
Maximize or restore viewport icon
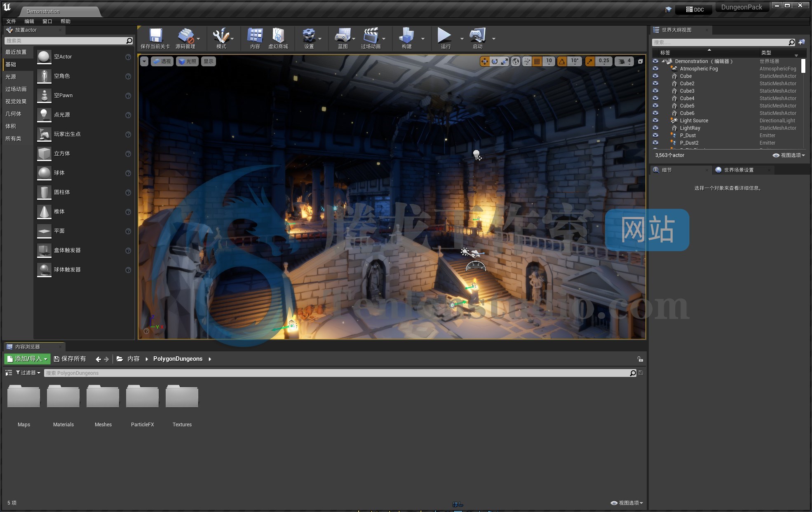point(640,61)
